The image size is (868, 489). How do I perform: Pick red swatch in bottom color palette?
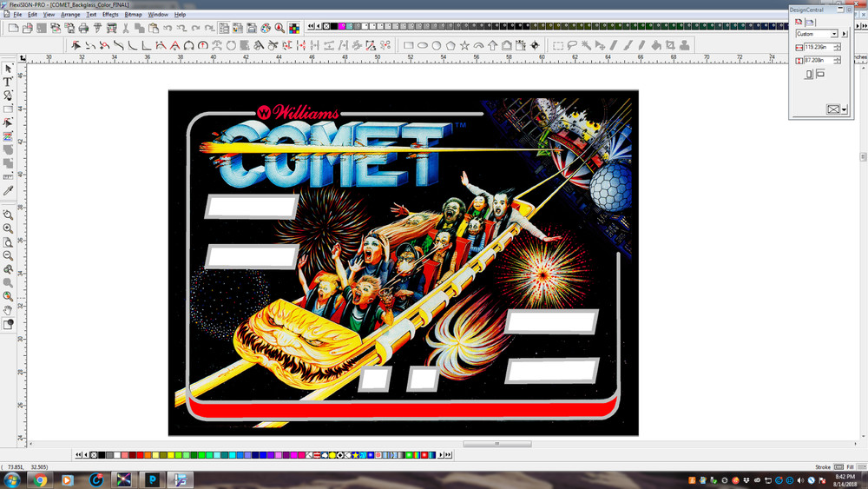coord(140,454)
